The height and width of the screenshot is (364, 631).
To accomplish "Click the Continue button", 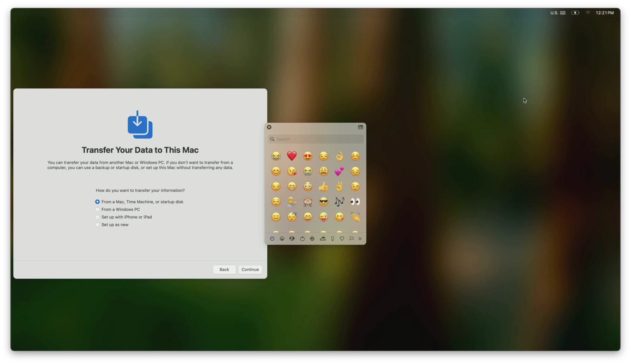I will [250, 270].
